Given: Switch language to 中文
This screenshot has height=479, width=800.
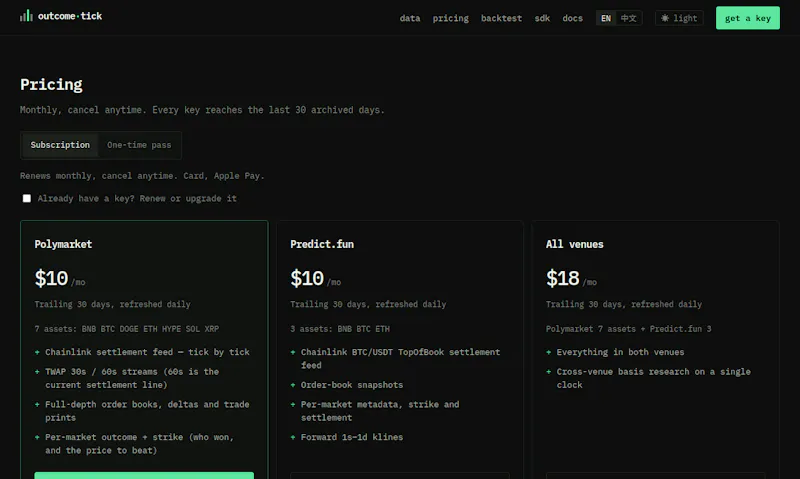Looking at the screenshot, I should 629,18.
